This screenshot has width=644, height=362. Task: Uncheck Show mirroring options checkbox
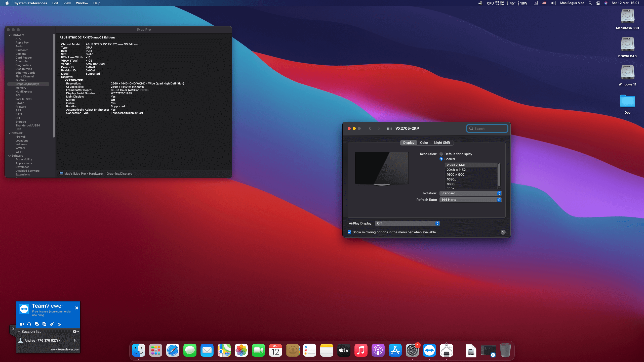[349, 232]
